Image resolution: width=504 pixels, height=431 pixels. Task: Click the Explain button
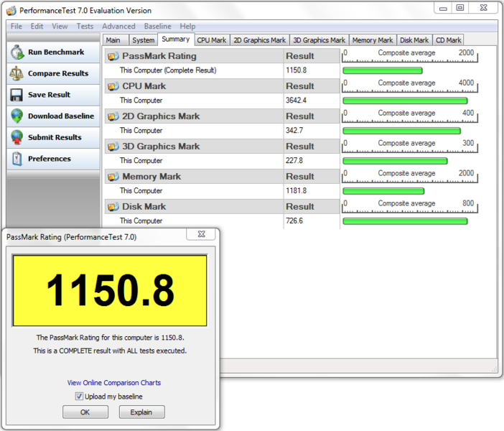(x=141, y=412)
